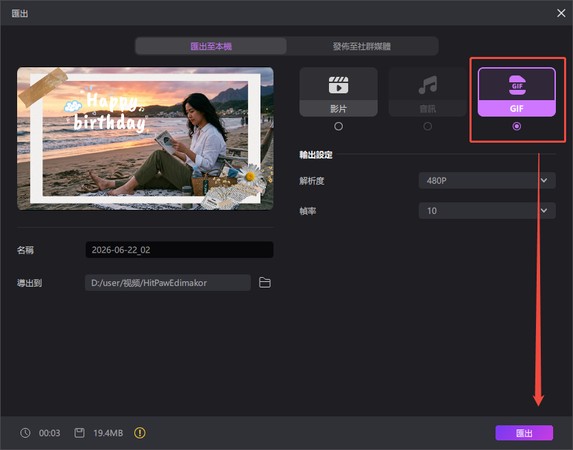Click the film clapperboard video icon
The image size is (573, 450).
point(338,85)
